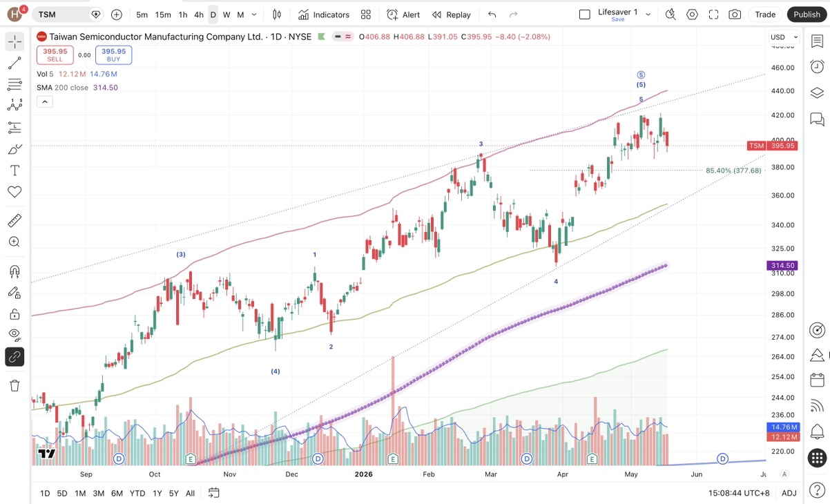Open the alerts clock panel
This screenshot has width=830, height=504.
[818, 67]
